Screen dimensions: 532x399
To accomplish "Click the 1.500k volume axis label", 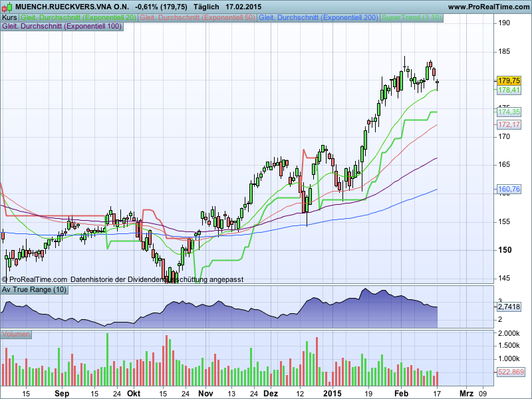I will click(x=509, y=346).
